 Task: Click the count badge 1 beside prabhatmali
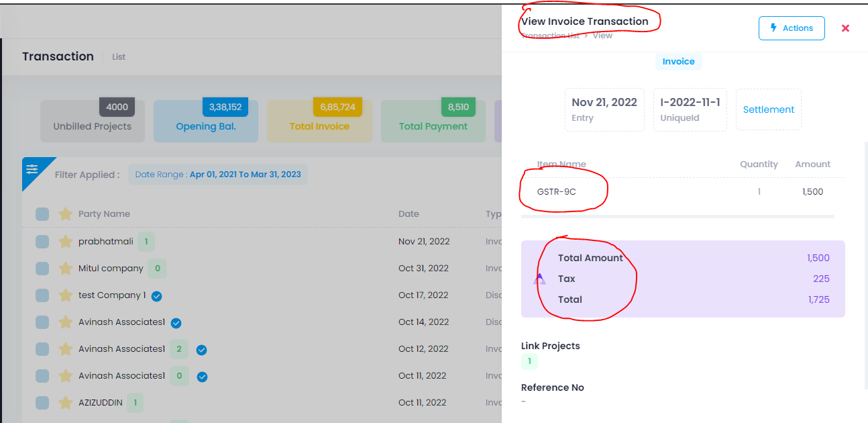[x=146, y=242]
